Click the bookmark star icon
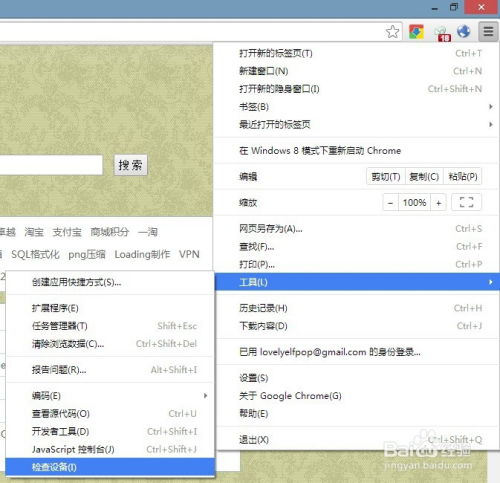The width and height of the screenshot is (500, 483). (x=392, y=32)
